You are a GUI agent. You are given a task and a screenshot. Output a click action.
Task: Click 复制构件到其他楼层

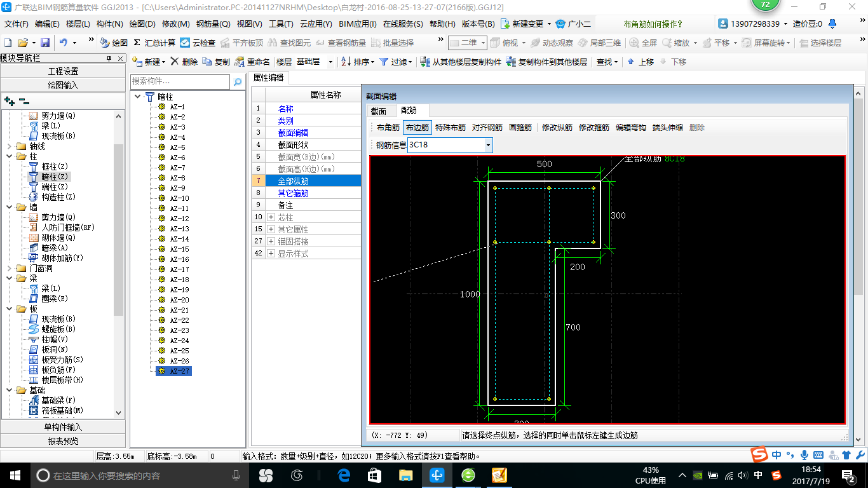tap(546, 62)
